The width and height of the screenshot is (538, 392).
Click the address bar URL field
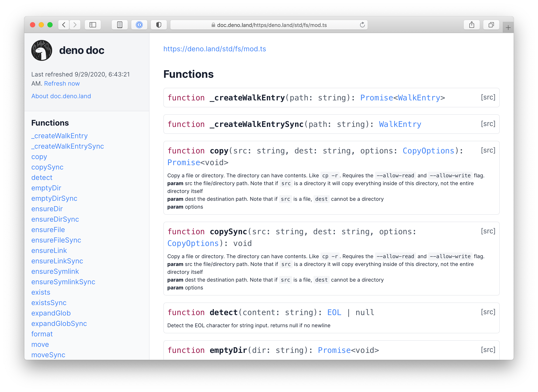click(x=269, y=25)
